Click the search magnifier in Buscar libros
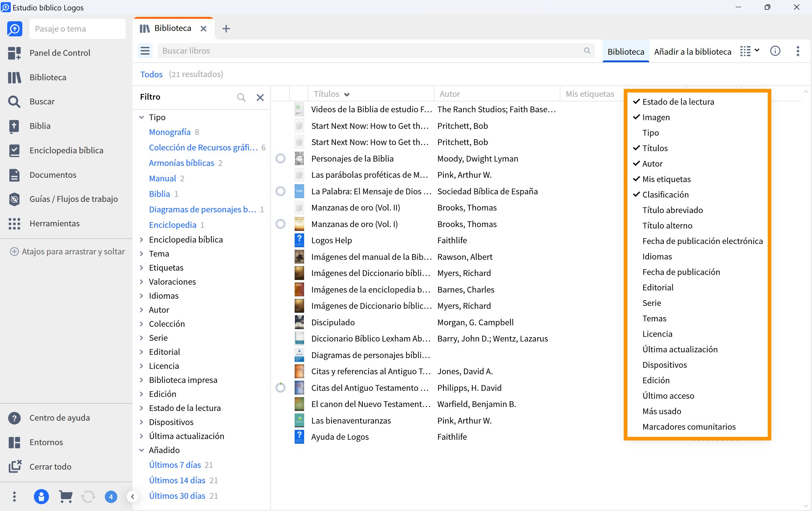 click(587, 51)
